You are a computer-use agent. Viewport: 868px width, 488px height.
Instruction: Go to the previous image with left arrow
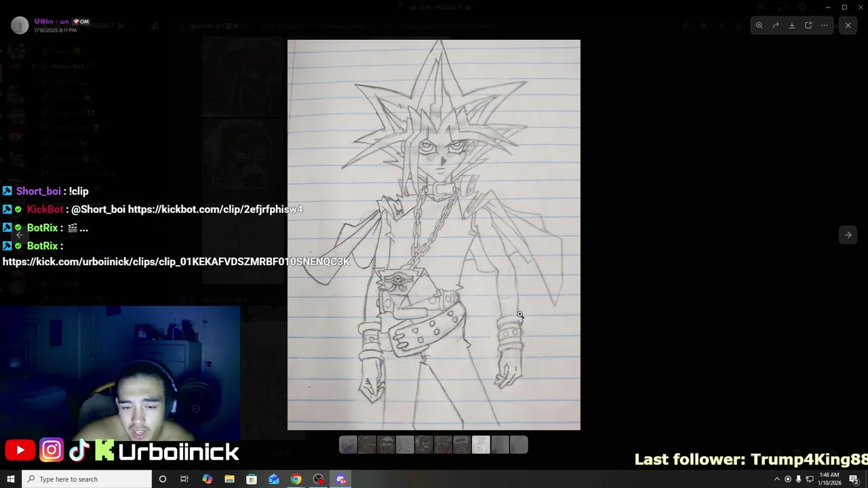[x=20, y=235]
